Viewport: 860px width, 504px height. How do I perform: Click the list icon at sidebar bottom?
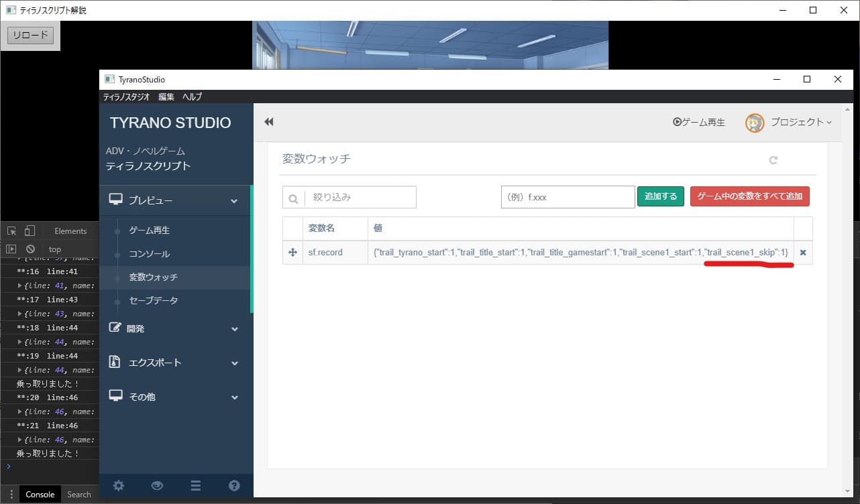(x=196, y=486)
